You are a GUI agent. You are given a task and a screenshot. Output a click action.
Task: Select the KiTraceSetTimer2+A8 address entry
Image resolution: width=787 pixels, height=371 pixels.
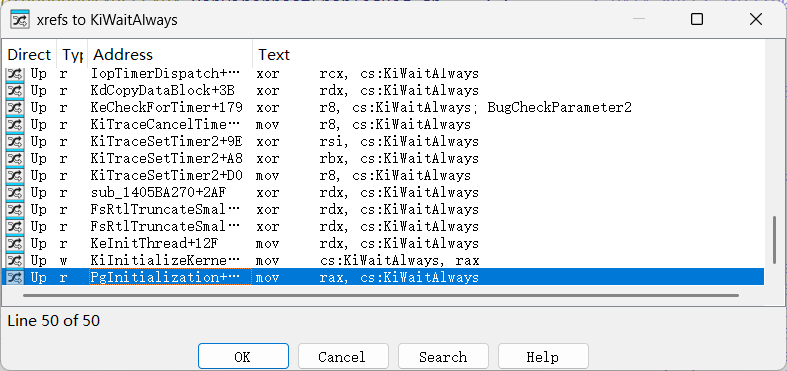tap(167, 159)
